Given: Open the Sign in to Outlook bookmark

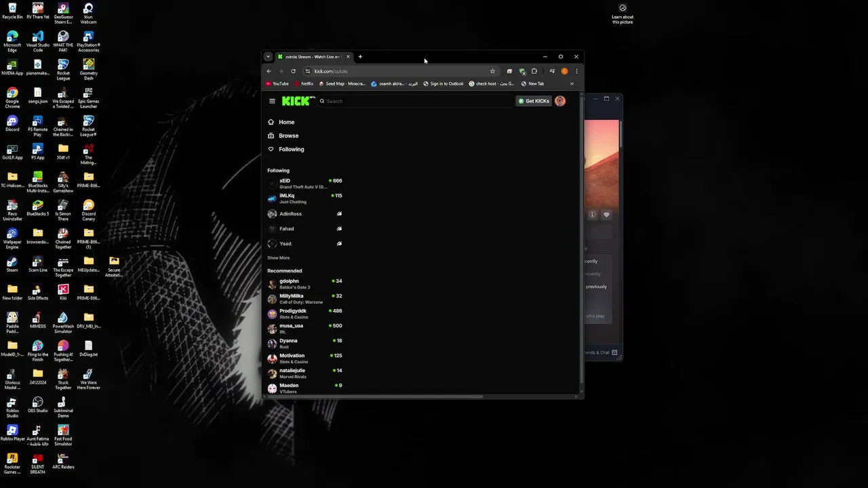Looking at the screenshot, I should 443,84.
